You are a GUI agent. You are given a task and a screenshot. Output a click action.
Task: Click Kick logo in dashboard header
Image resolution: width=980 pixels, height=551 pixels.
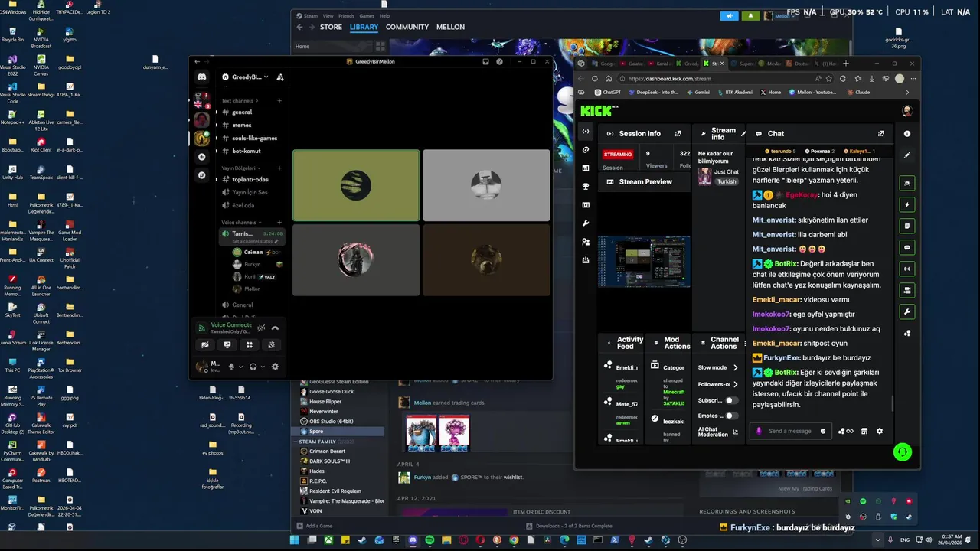pyautogui.click(x=599, y=111)
